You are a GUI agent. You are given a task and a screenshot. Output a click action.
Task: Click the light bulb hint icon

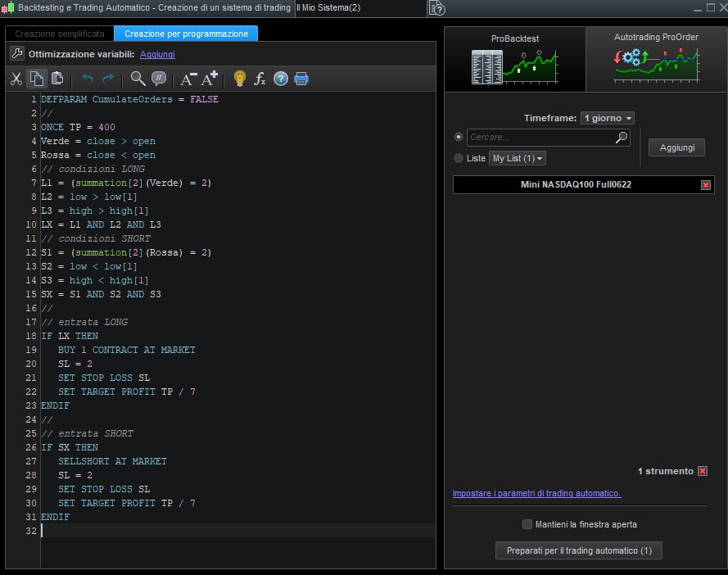click(239, 79)
